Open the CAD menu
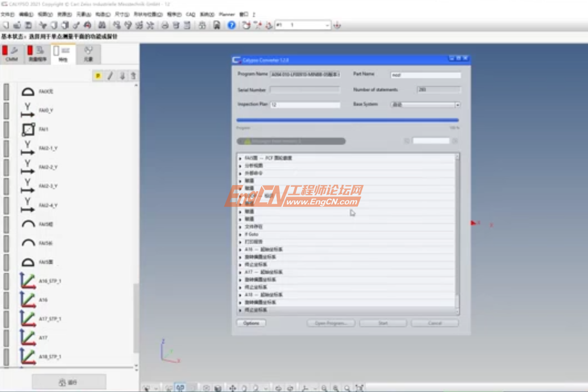This screenshot has height=392, width=588. click(190, 14)
